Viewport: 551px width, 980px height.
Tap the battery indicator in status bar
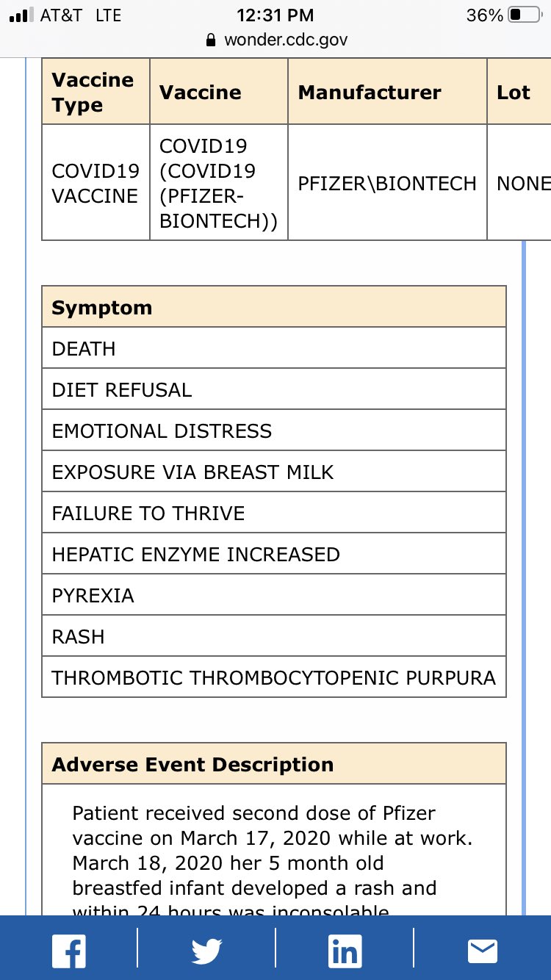point(525,15)
